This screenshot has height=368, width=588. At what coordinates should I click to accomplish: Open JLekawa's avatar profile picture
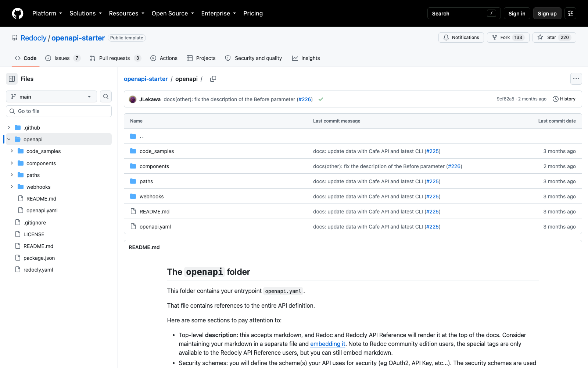pyautogui.click(x=133, y=99)
